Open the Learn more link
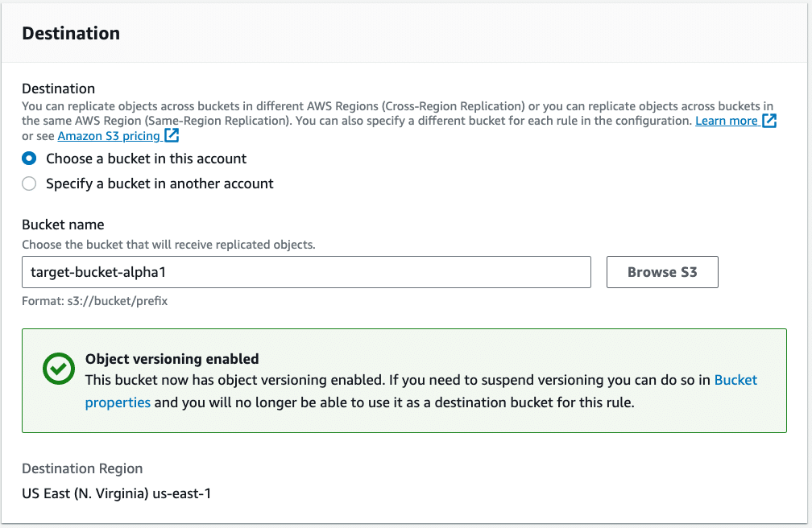Screen dimensions: 812x528 coord(726,121)
